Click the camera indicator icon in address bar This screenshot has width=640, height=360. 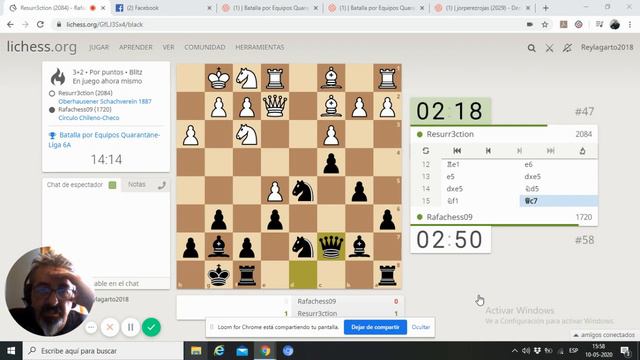coord(530,24)
